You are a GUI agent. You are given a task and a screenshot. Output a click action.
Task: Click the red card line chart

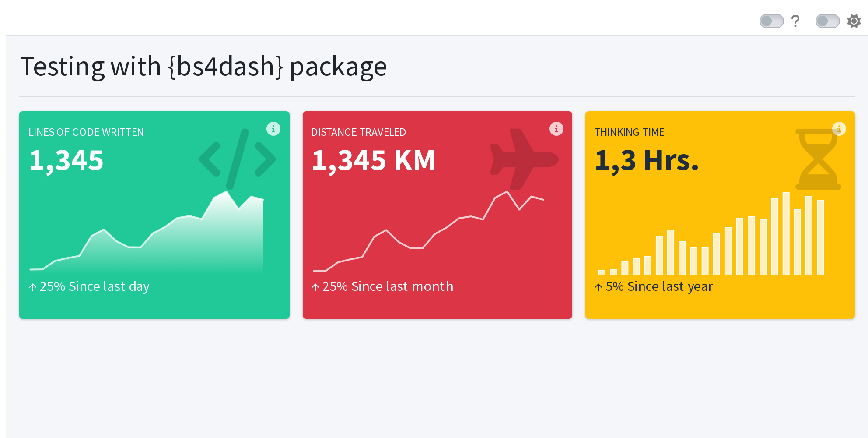click(429, 231)
